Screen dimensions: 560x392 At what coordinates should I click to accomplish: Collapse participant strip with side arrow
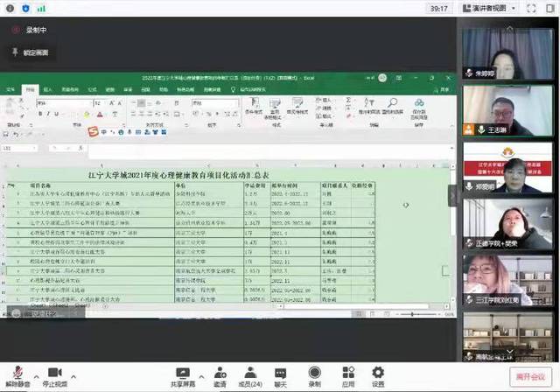click(452, 196)
